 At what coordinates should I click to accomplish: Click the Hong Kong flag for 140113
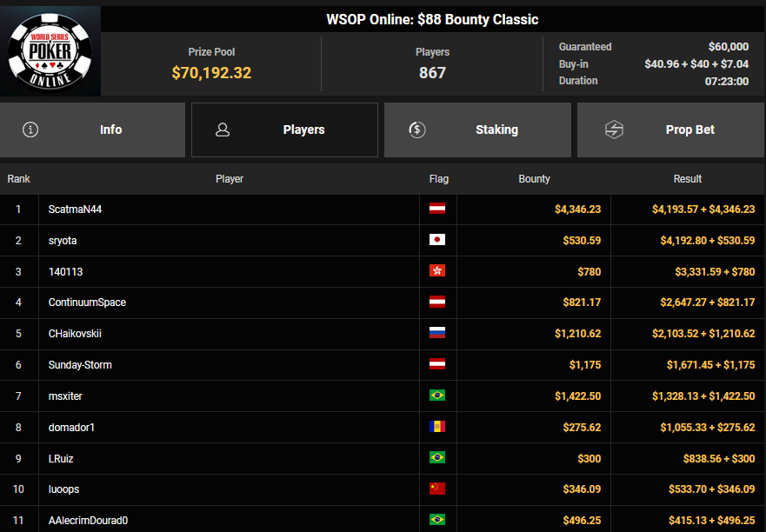click(437, 272)
